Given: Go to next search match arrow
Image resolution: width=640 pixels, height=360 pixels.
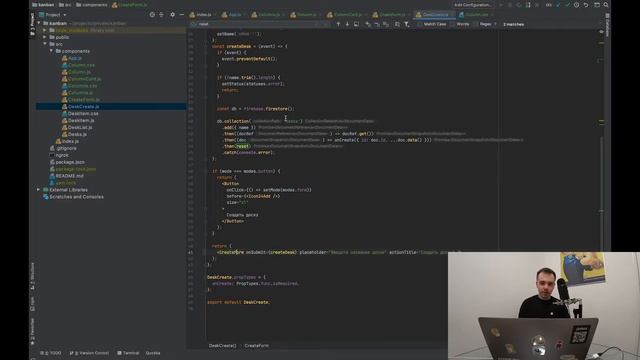Looking at the screenshot, I should [347, 24].
